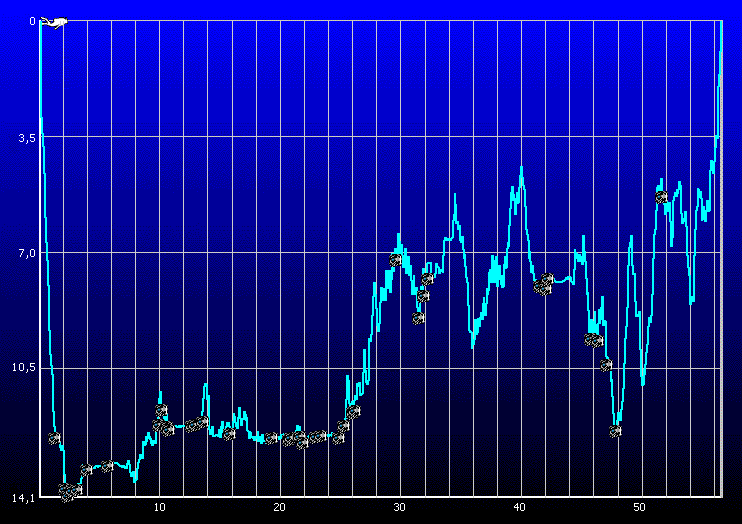Viewport: 742px width, 524px height.
Task: Select the right-hand camera of the pair after minute 46
Action: click(x=597, y=340)
